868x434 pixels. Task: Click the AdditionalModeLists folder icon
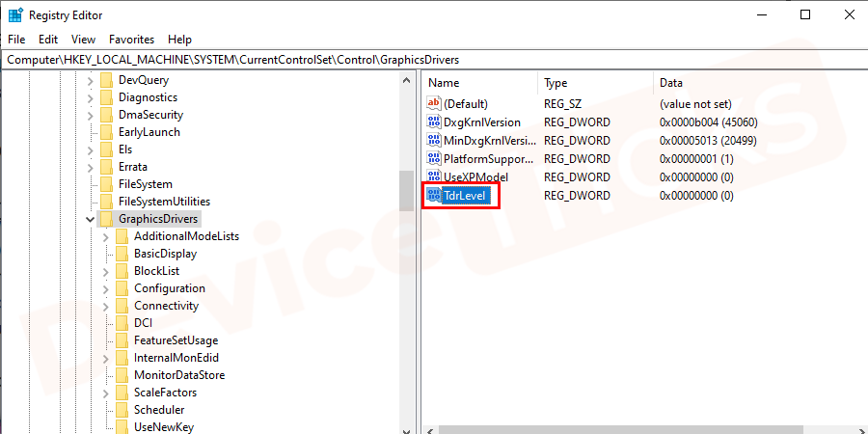coord(122,236)
